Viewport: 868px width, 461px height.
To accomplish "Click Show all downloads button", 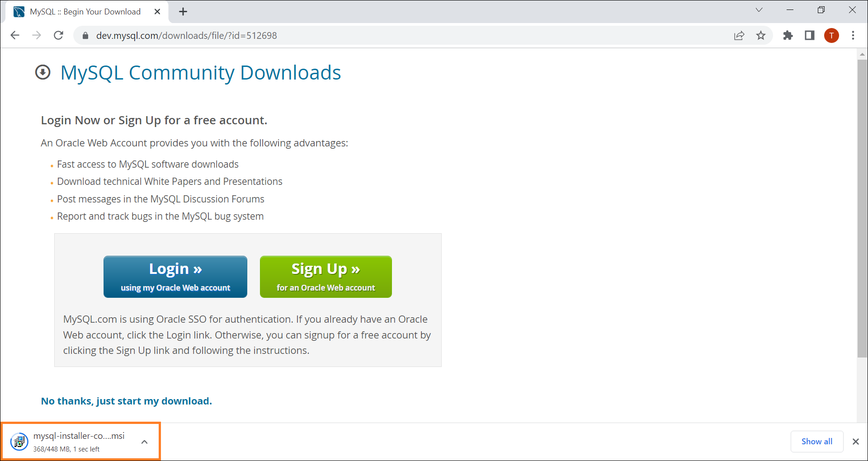I will tap(817, 442).
